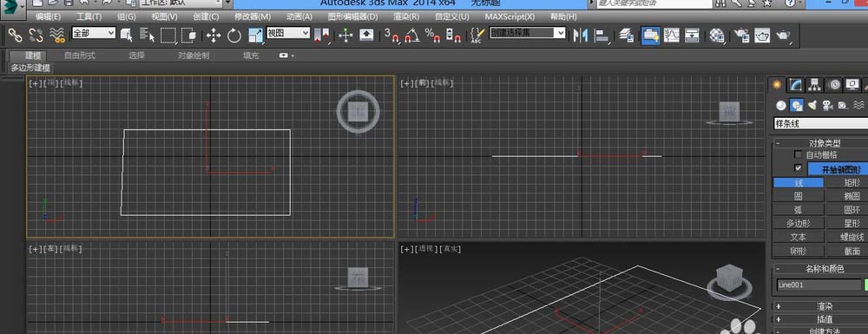Viewport: 868px width, 334px height.
Task: Toggle Window/Crossing selection mode
Action: pos(188,36)
